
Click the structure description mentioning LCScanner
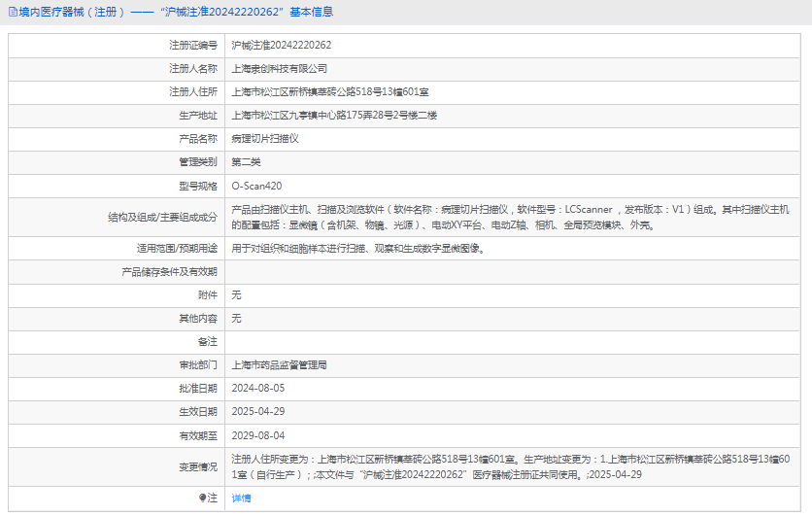click(x=510, y=217)
